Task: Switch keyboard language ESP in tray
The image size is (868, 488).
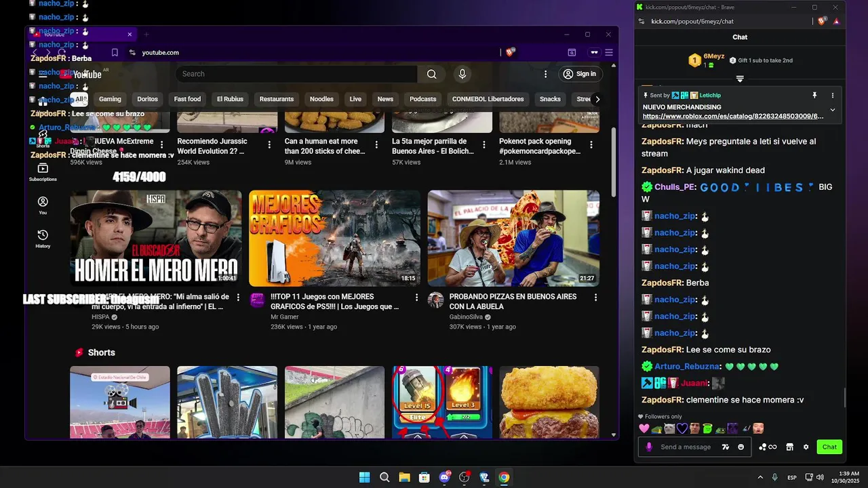Action: [791, 477]
